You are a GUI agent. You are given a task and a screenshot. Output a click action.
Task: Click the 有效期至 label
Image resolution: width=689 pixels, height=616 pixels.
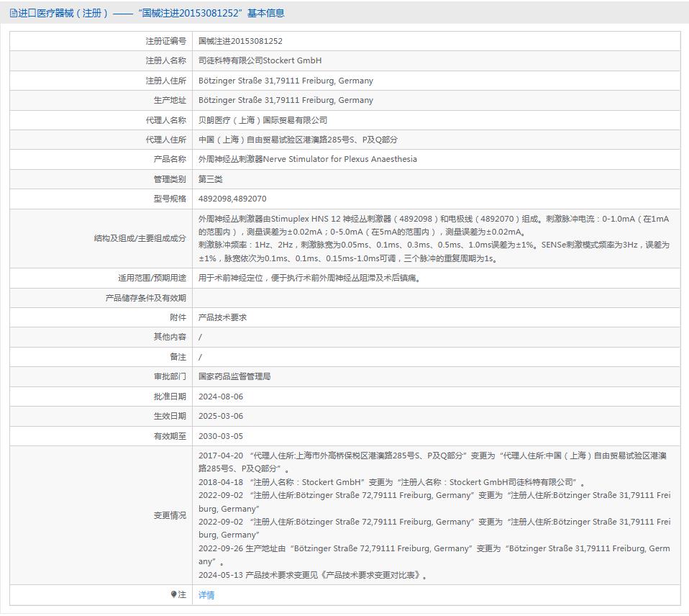(170, 435)
